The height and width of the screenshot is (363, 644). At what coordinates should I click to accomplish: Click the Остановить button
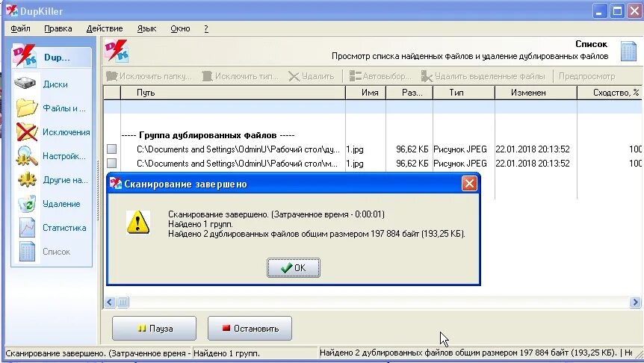[x=250, y=329]
